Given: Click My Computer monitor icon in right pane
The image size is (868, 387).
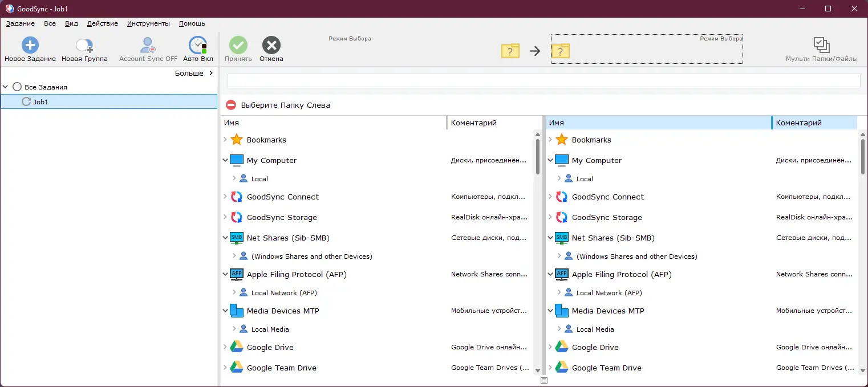Looking at the screenshot, I should 562,160.
